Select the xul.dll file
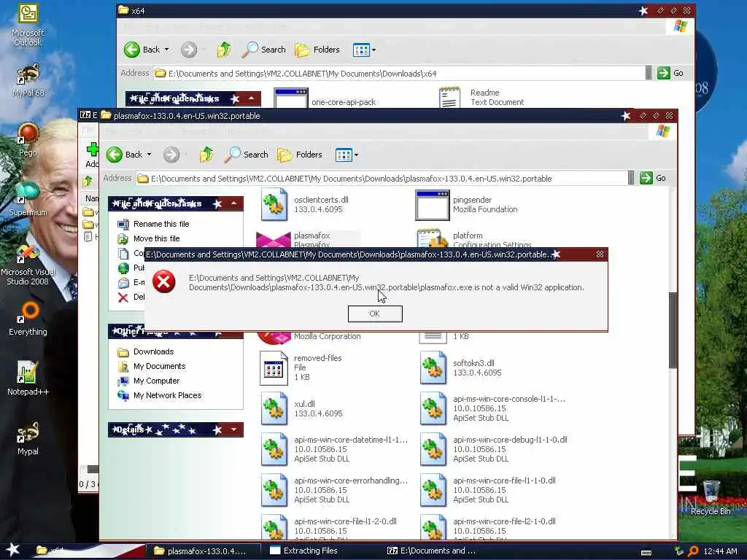 [x=301, y=408]
